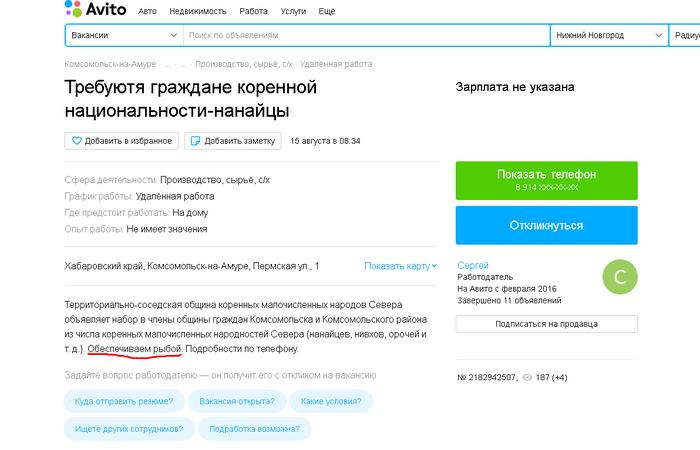Open the Недвижимость menu
The height and width of the screenshot is (450, 700).
[198, 12]
